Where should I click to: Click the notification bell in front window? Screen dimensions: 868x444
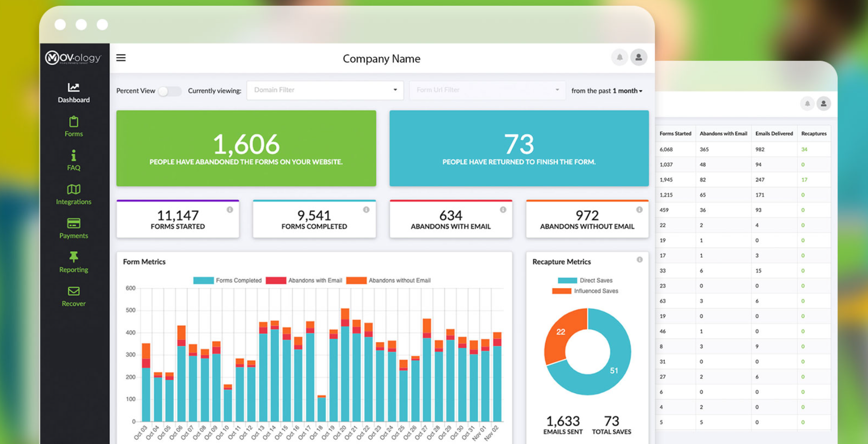pyautogui.click(x=619, y=57)
